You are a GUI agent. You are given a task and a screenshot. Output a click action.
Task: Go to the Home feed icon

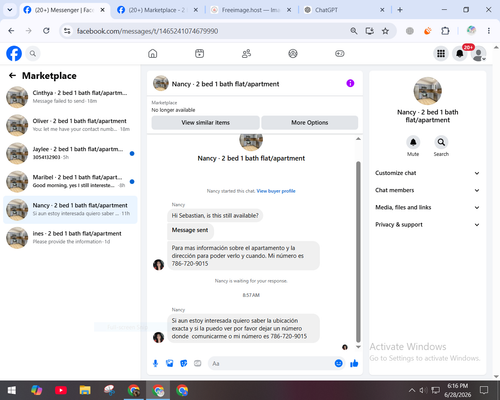point(153,53)
